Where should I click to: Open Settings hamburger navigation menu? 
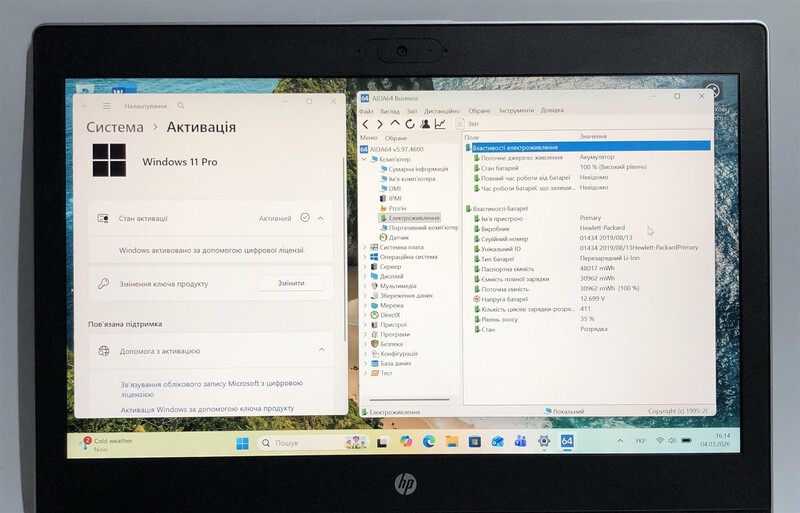(107, 106)
